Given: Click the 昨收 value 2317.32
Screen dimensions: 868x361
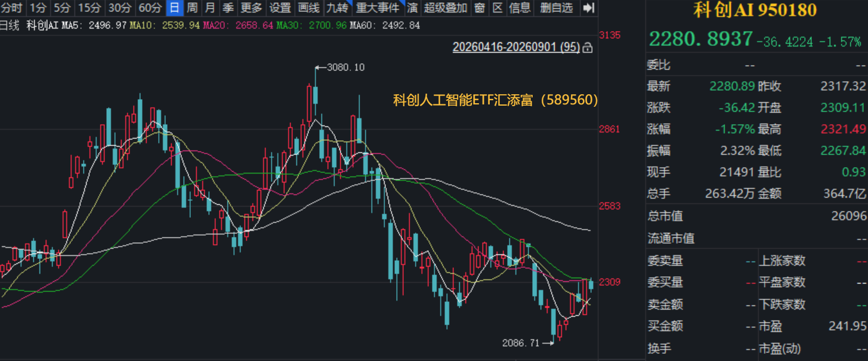Looking at the screenshot, I should pyautogui.click(x=843, y=87).
